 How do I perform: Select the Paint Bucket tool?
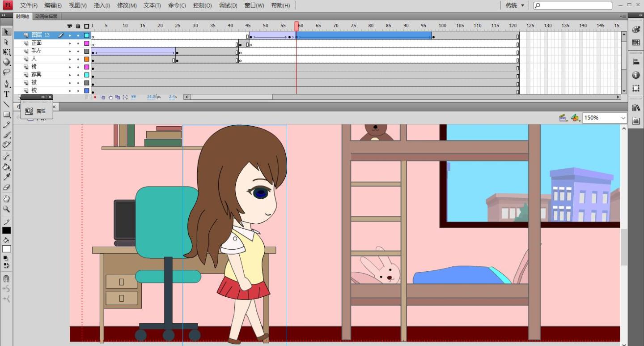coord(6,167)
